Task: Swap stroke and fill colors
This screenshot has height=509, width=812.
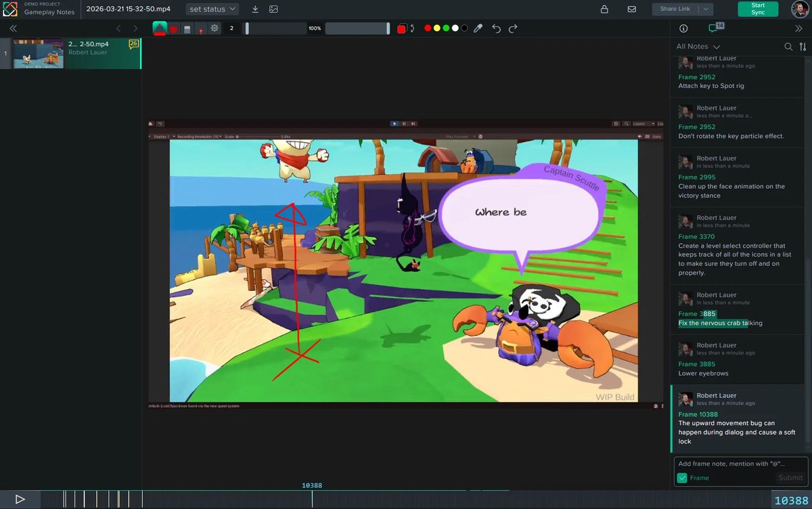Action: pyautogui.click(x=412, y=28)
